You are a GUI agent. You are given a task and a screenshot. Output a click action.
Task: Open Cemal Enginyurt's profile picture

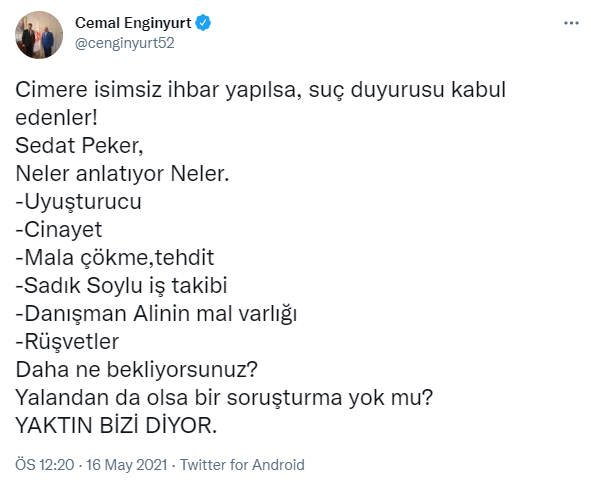[39, 35]
